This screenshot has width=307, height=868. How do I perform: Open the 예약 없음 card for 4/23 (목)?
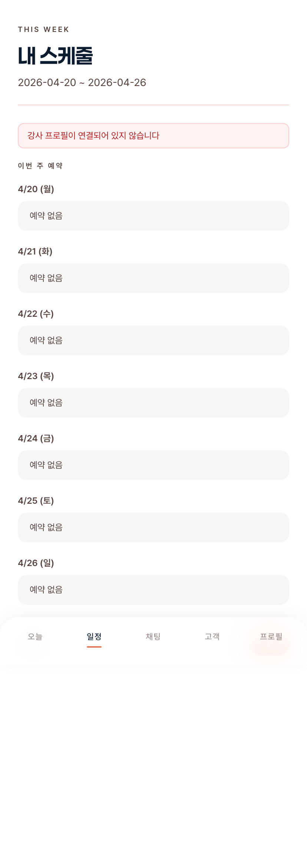click(153, 403)
